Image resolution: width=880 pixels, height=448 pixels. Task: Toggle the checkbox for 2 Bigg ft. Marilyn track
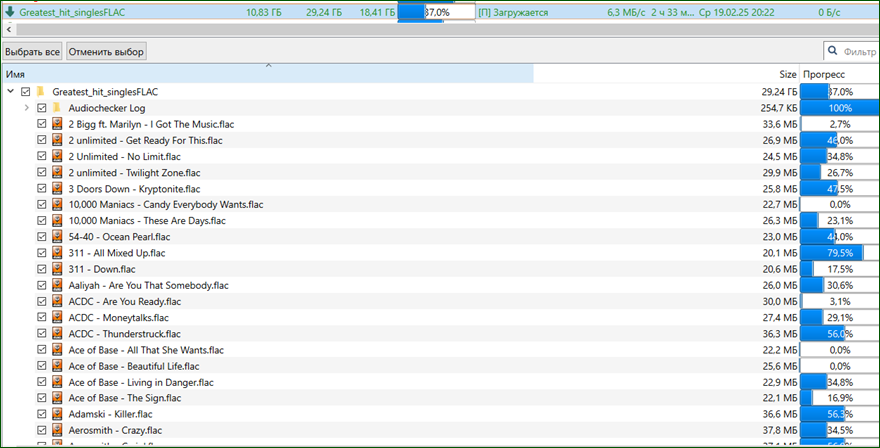(42, 124)
